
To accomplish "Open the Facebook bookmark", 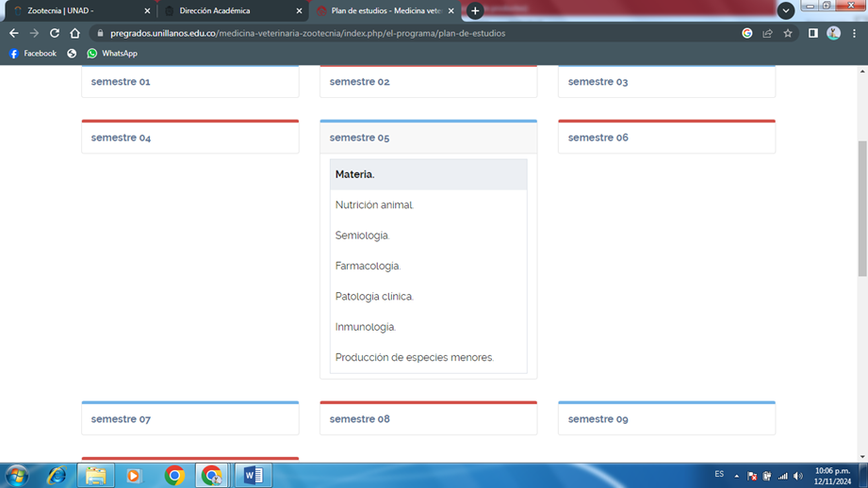I will (x=33, y=54).
